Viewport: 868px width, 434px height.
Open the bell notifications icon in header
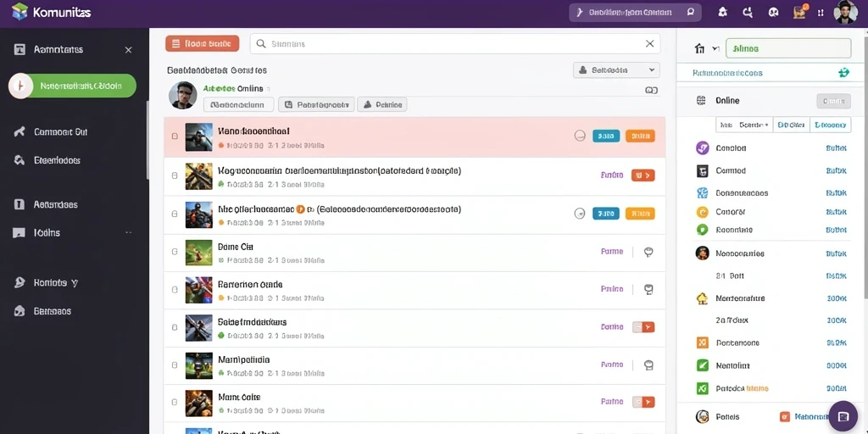722,12
